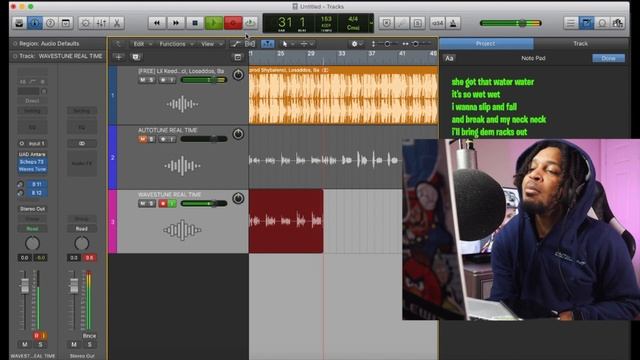Viewport: 640px width, 360px height.
Task: Click the red Record button
Action: [x=233, y=23]
